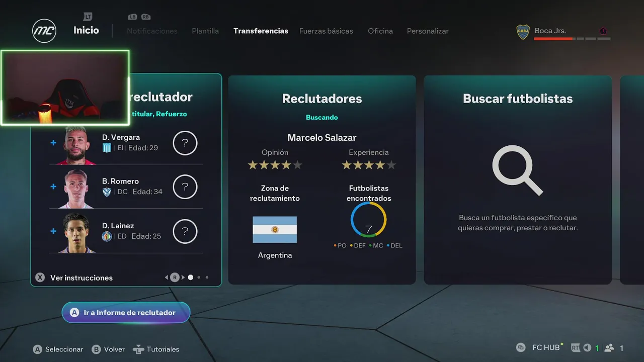The width and height of the screenshot is (644, 362).
Task: Open the Buscar futbolistas card title
Action: (x=518, y=99)
